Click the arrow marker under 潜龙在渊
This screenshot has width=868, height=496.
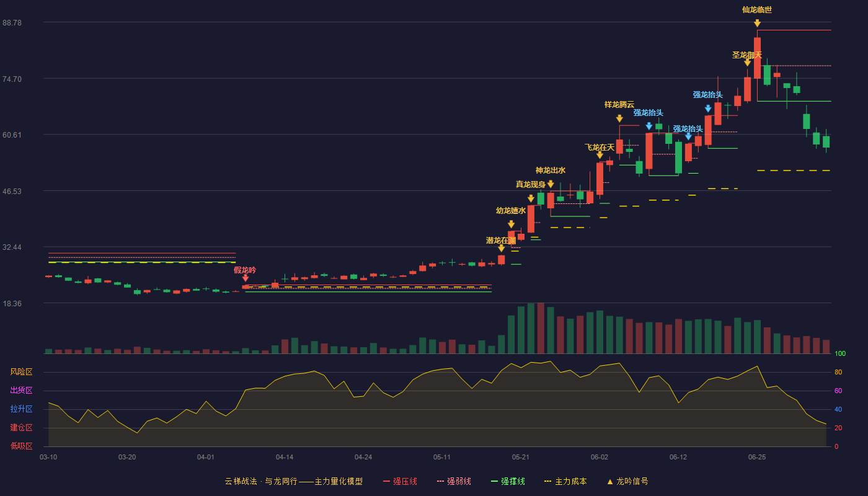coord(501,248)
